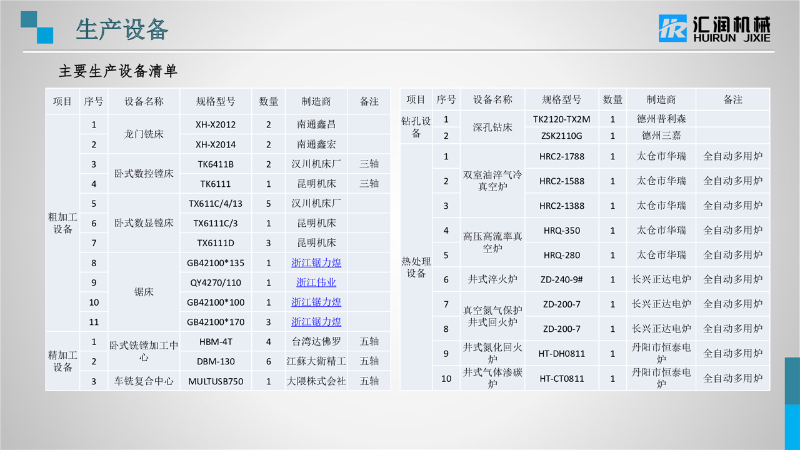Screen dimensions: 800x450
Task: Click the ZD-240-9# model cell
Action: tap(561, 280)
